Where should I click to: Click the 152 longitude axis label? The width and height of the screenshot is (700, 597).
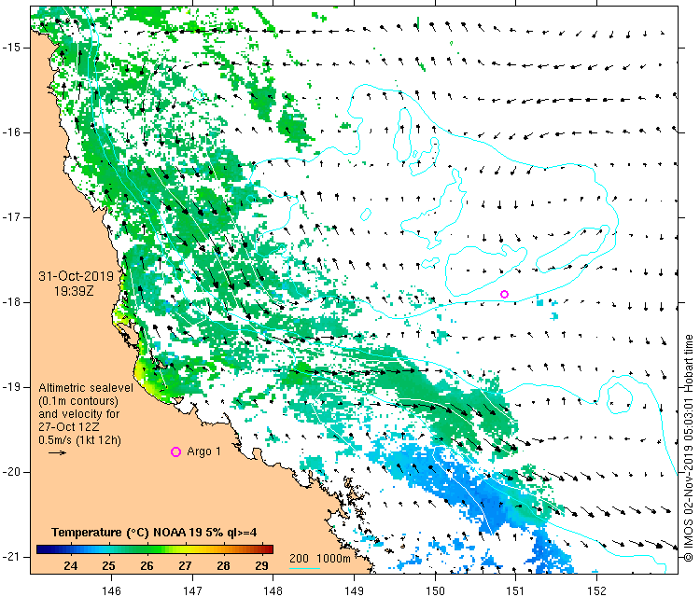597,590
